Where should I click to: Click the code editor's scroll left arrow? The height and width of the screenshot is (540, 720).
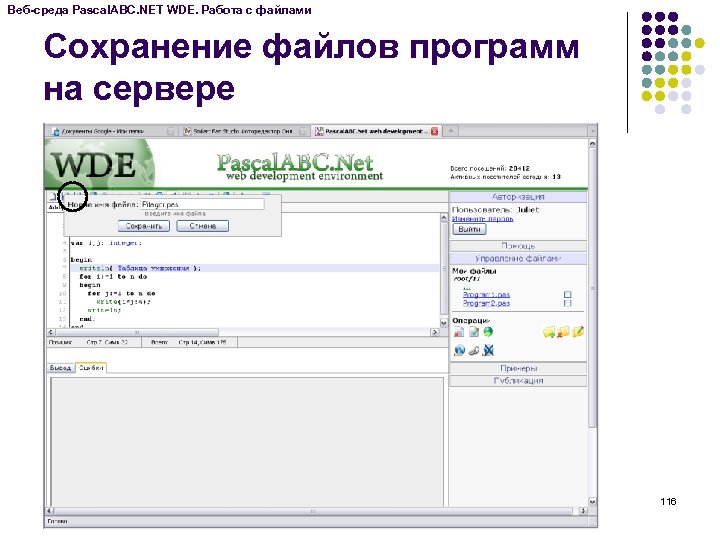[x=51, y=332]
